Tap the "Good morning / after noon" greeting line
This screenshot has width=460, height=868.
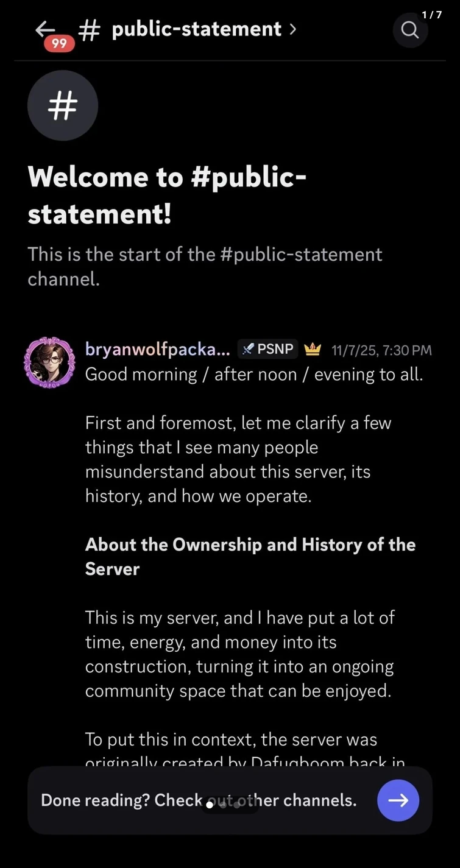253,374
